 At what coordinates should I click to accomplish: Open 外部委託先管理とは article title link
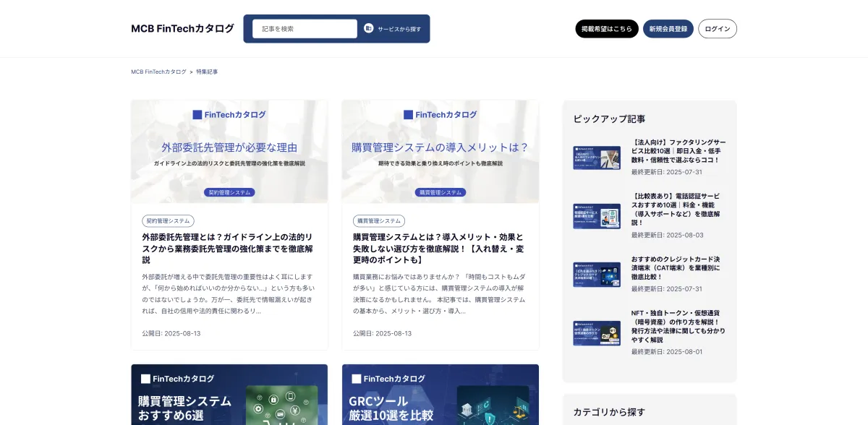coord(228,248)
